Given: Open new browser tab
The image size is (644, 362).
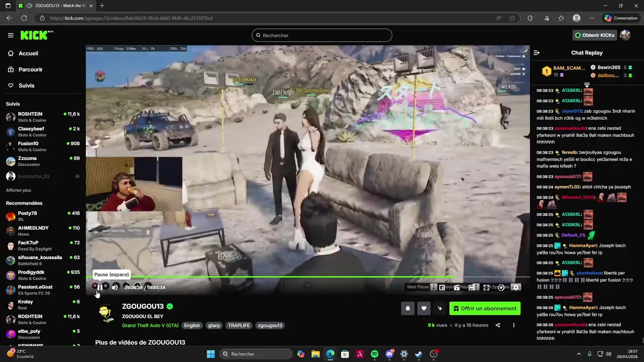Looking at the screenshot, I should 102,6.
